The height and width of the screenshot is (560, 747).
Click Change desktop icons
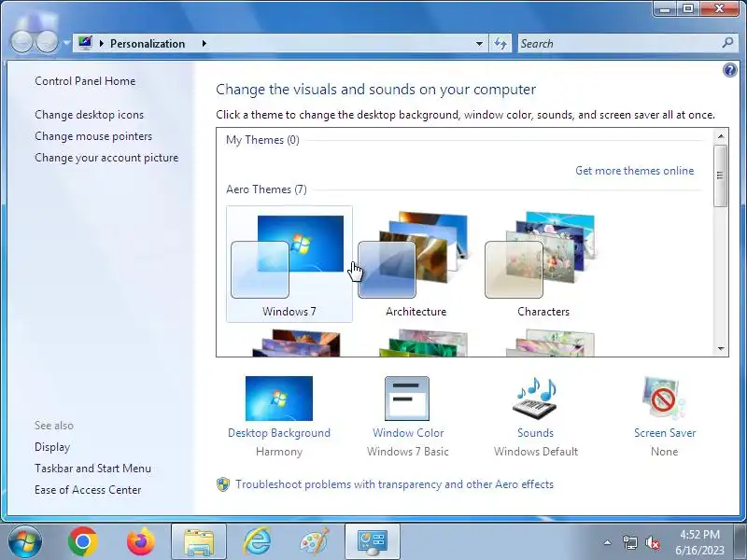tap(89, 115)
